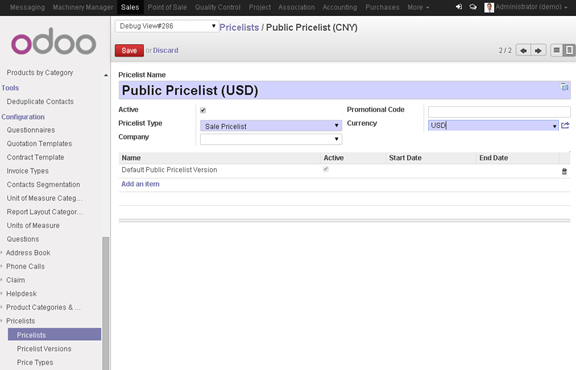This screenshot has height=370, width=576.
Task: Open the Quality Control menu
Action: click(217, 7)
